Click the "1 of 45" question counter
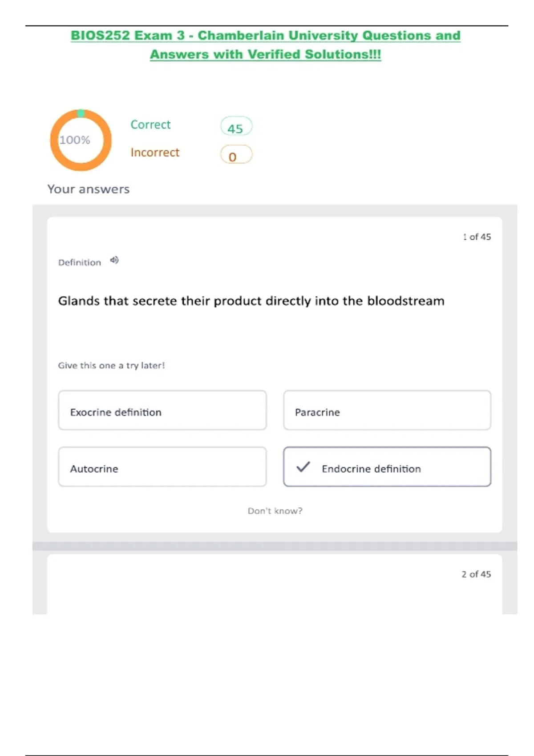Image resolution: width=534 pixels, height=756 pixels. pos(477,237)
